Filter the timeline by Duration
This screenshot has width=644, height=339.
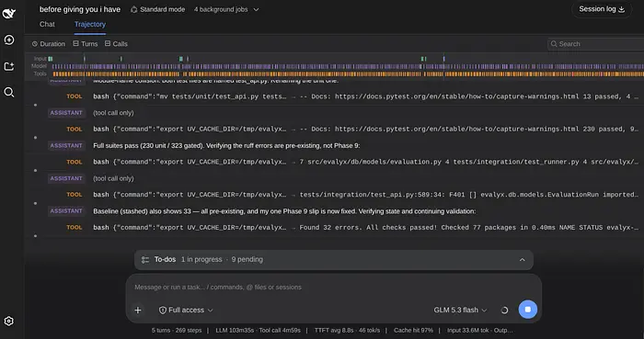click(49, 44)
